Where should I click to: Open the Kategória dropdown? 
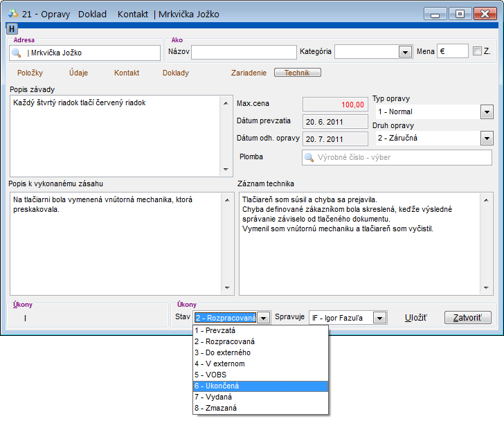click(x=405, y=52)
